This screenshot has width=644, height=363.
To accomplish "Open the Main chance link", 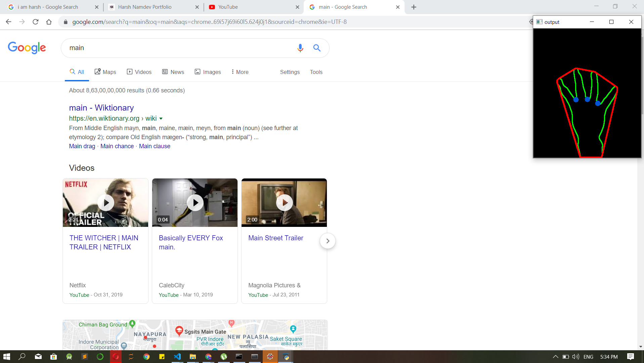I will [x=117, y=146].
